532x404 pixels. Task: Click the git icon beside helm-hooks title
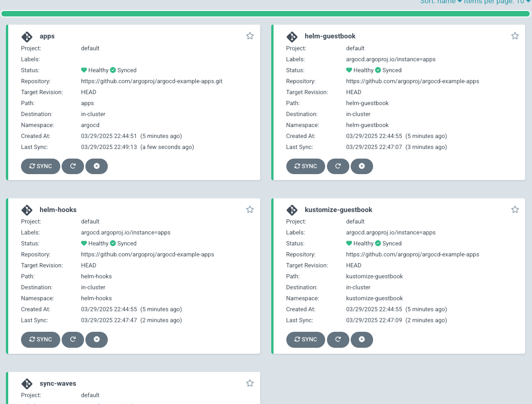click(x=27, y=210)
